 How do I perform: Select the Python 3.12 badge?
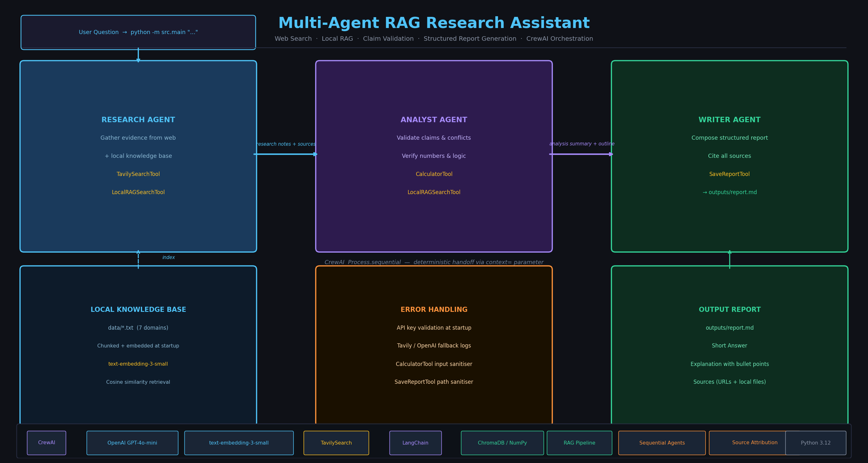[816, 443]
